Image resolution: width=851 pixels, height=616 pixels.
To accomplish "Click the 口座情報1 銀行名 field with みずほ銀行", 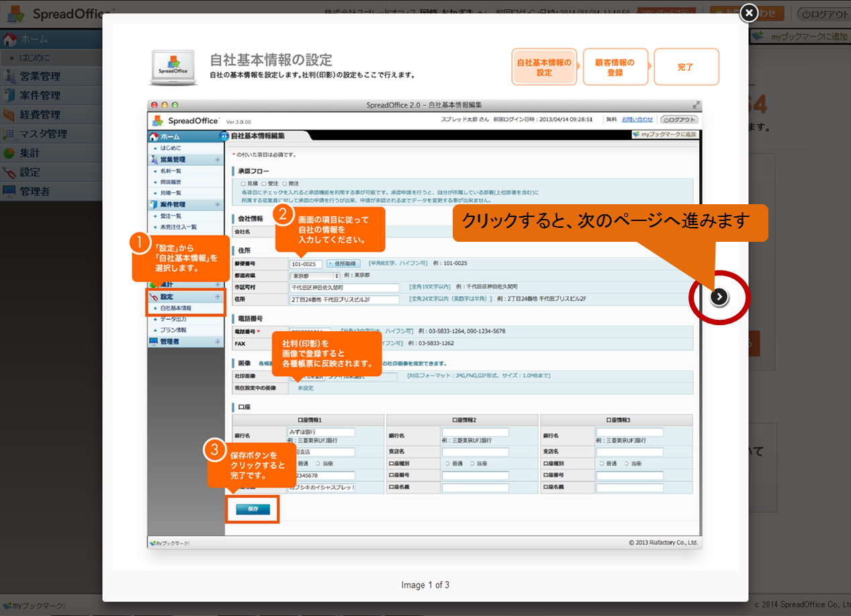I will pyautogui.click(x=321, y=432).
